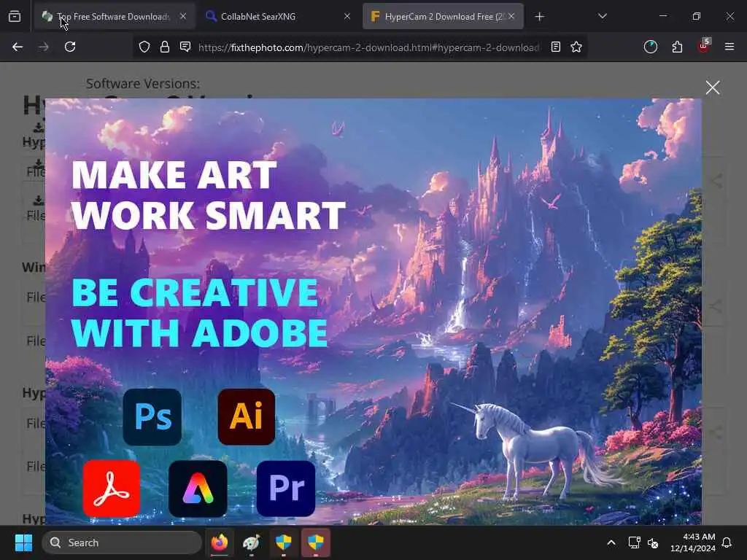Click the Photoshop Ps icon in ad
The height and width of the screenshot is (560, 747).
tap(152, 416)
